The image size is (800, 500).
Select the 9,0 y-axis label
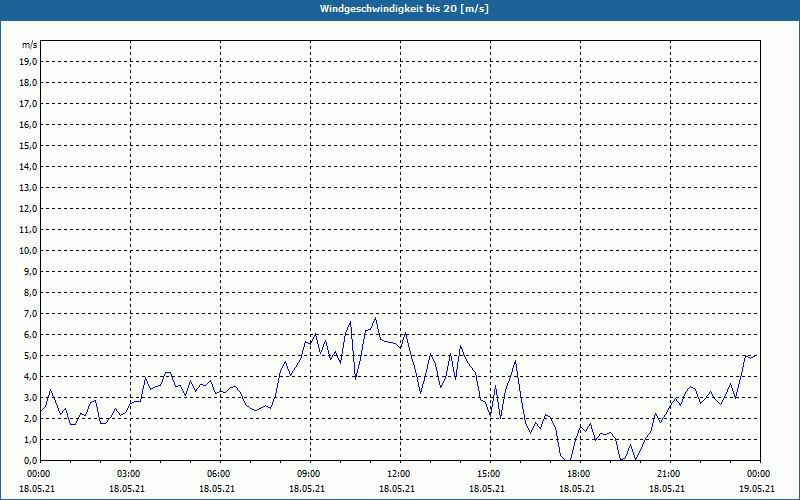coord(31,271)
